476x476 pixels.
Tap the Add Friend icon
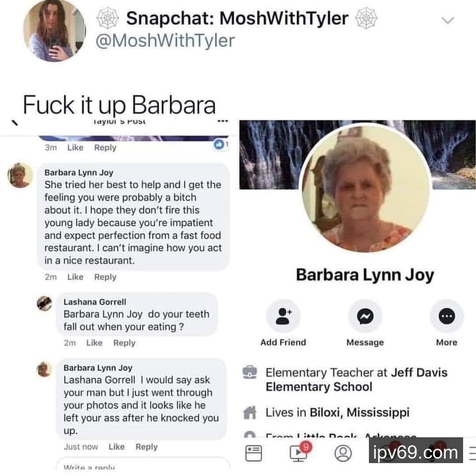tap(283, 316)
